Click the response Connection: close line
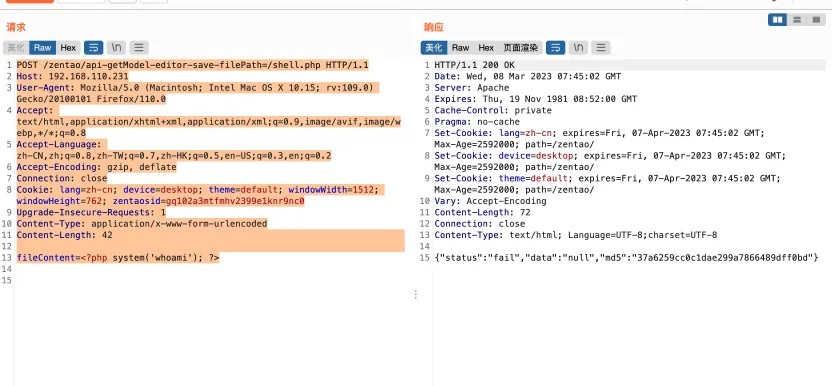The height and width of the screenshot is (386, 832). coord(480,224)
